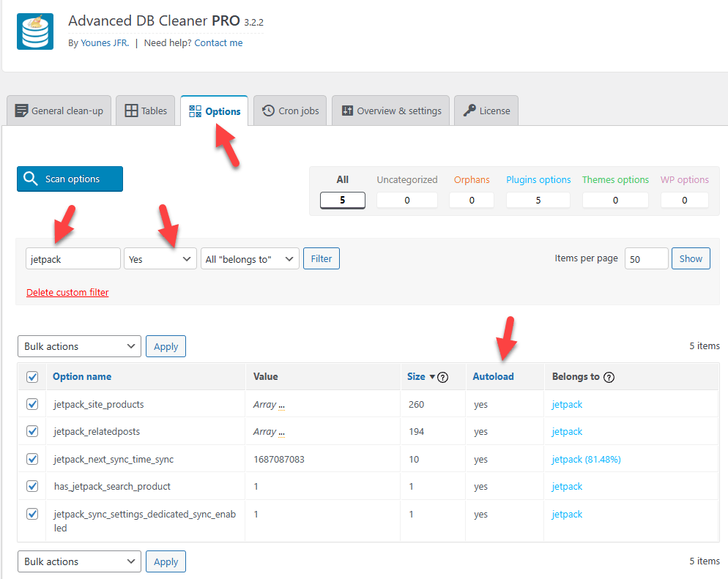Select the Options tab
The image size is (728, 579).
pyautogui.click(x=215, y=111)
